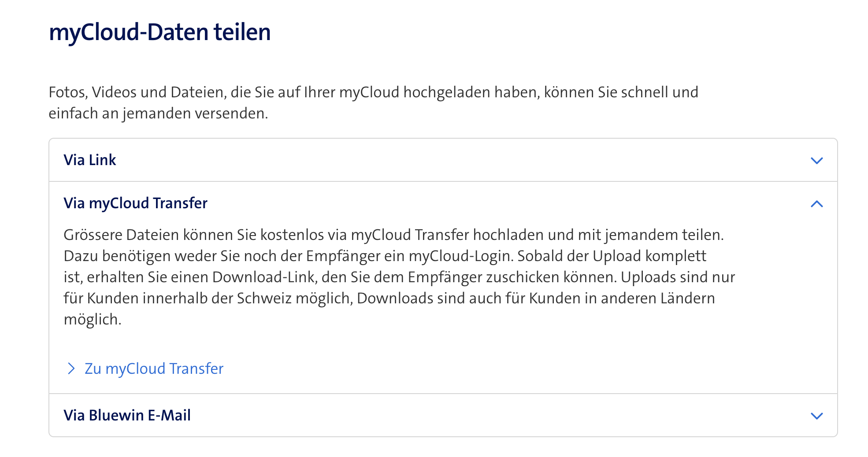Click the page heading myCloud-Daten teilen
The width and height of the screenshot is (868, 457).
click(x=160, y=32)
